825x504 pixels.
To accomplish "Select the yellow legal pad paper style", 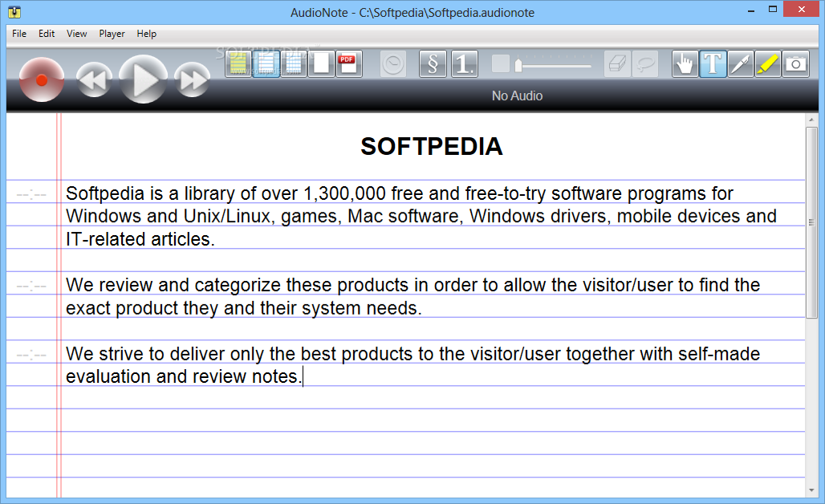I will click(x=238, y=64).
